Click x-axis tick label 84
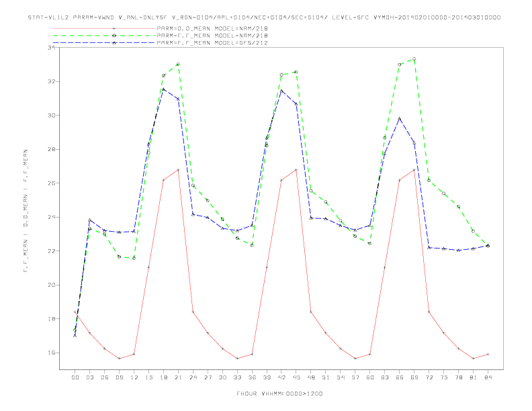This screenshot has width=532, height=411. click(488, 377)
